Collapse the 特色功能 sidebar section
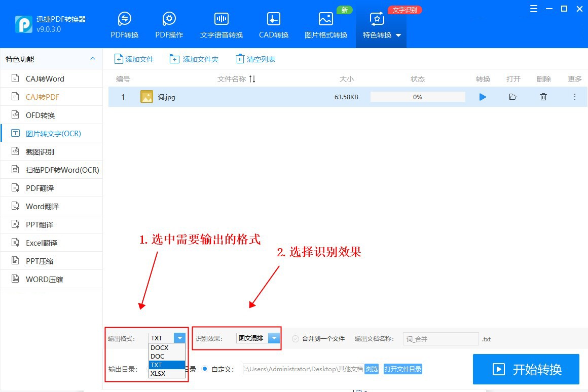Image resolution: width=588 pixels, height=392 pixels. 93,59
